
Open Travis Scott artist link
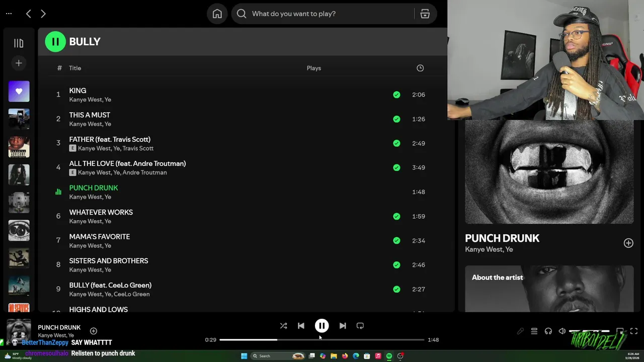(138, 148)
